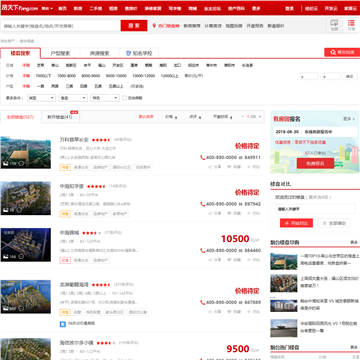
Task: Click the Fang.com logo
Action: pos(20,8)
